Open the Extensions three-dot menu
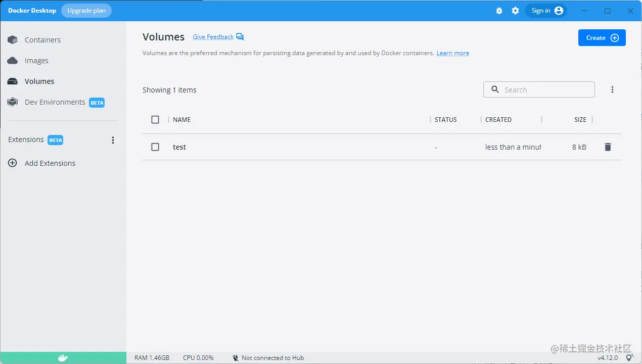Viewport: 642px width, 364px height. (113, 140)
